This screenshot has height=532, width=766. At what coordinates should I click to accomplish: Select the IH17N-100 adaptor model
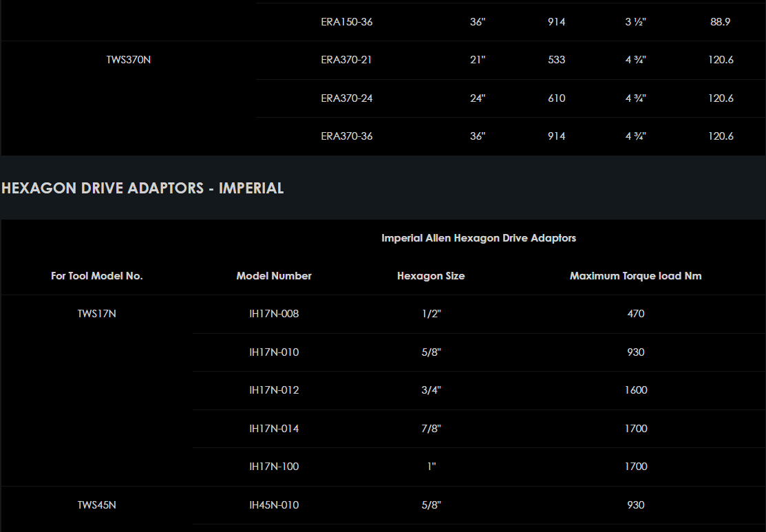[274, 467]
